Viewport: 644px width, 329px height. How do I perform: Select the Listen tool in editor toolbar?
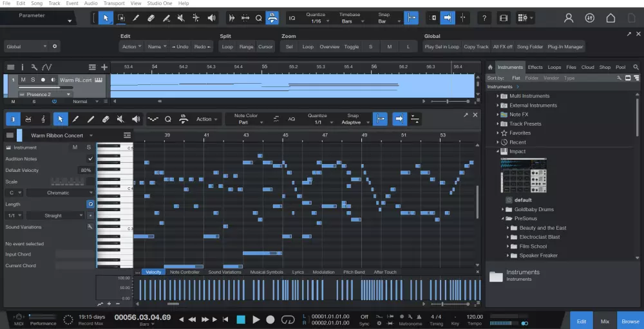click(x=136, y=119)
